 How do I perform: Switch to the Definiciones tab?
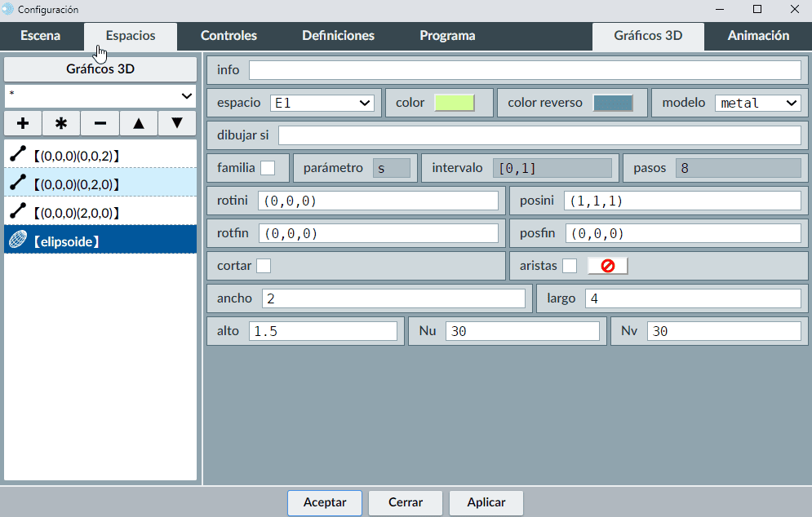[338, 36]
